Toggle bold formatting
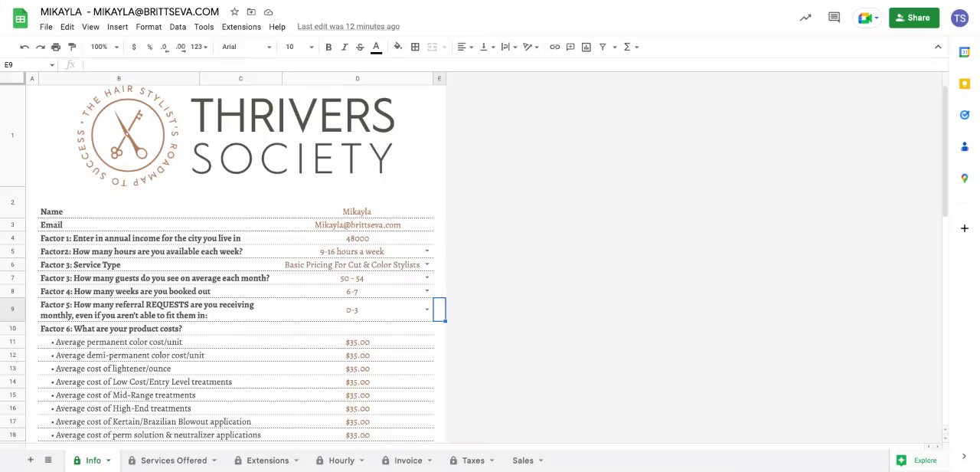The height and width of the screenshot is (472, 980). click(328, 47)
